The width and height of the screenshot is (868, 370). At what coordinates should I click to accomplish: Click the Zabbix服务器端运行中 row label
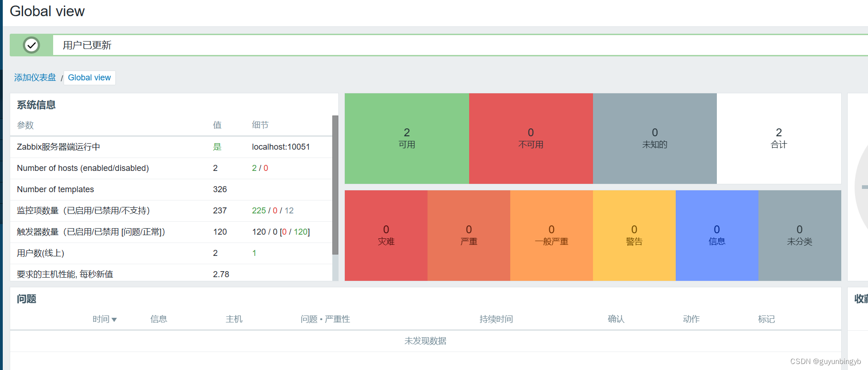pos(59,147)
